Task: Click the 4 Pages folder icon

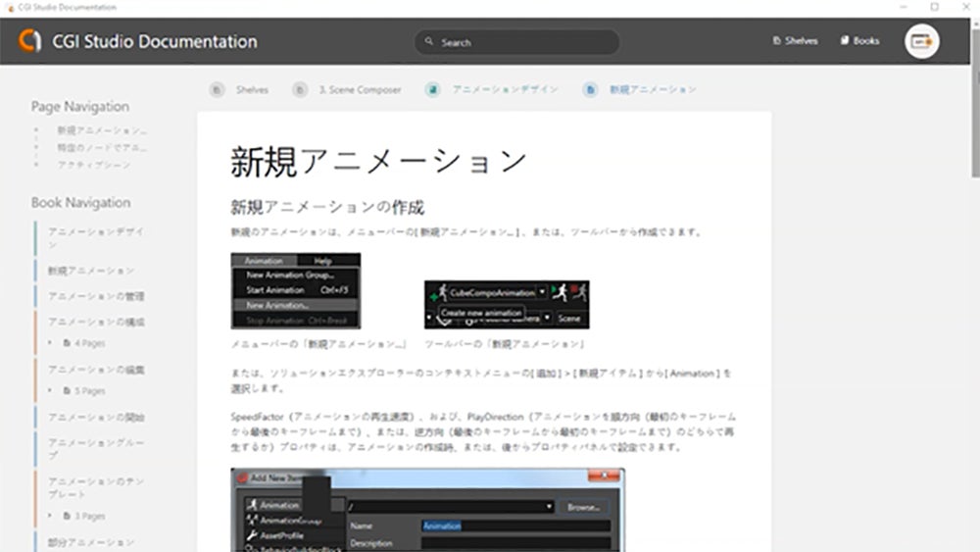Action: [x=67, y=342]
